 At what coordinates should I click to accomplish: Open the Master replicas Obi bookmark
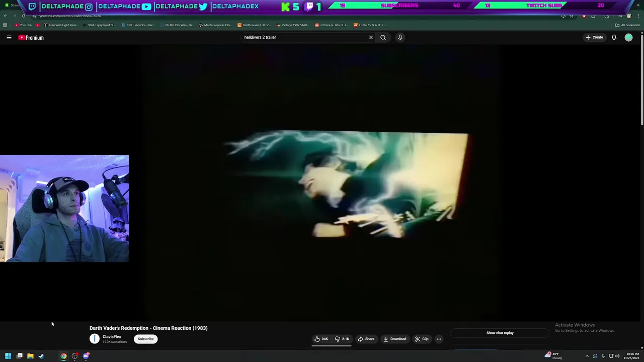coord(216,25)
